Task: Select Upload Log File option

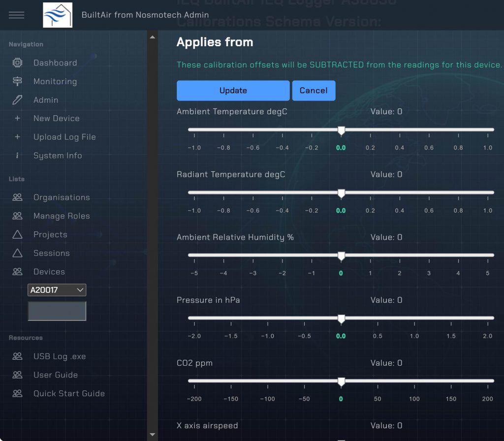Action: 64,137
